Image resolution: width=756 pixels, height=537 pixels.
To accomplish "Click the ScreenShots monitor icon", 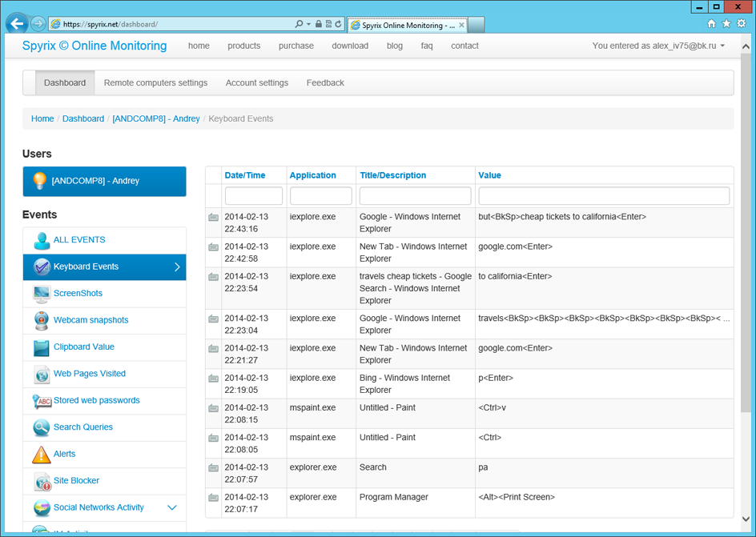I will point(42,294).
